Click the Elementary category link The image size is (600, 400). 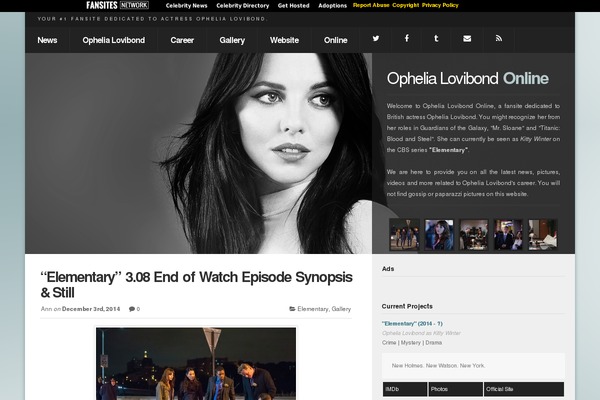[313, 309]
